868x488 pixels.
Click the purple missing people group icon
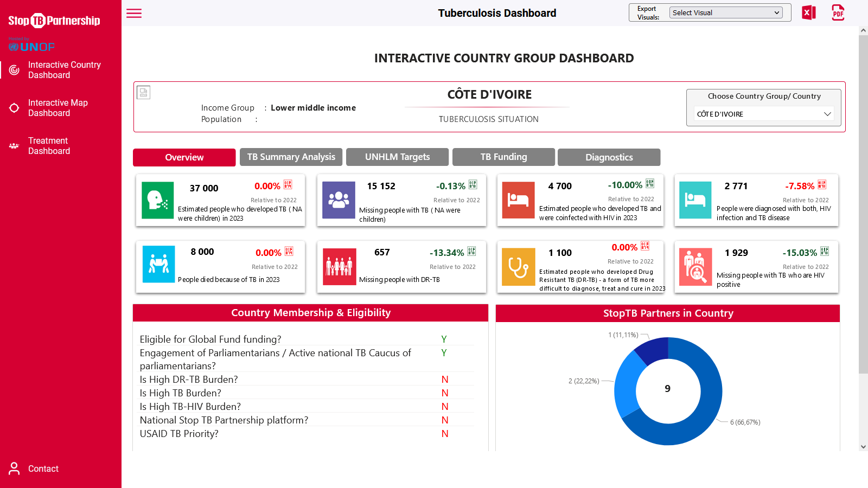339,200
